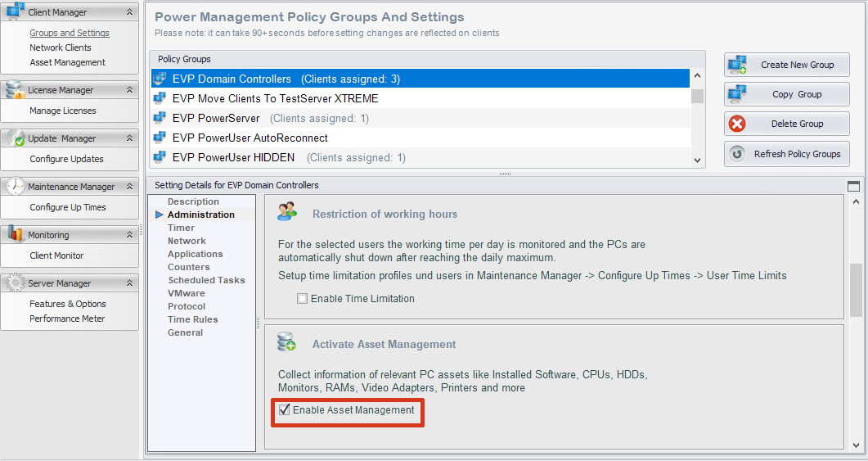
Task: Click the Client Manager monitor icon
Action: click(x=16, y=11)
